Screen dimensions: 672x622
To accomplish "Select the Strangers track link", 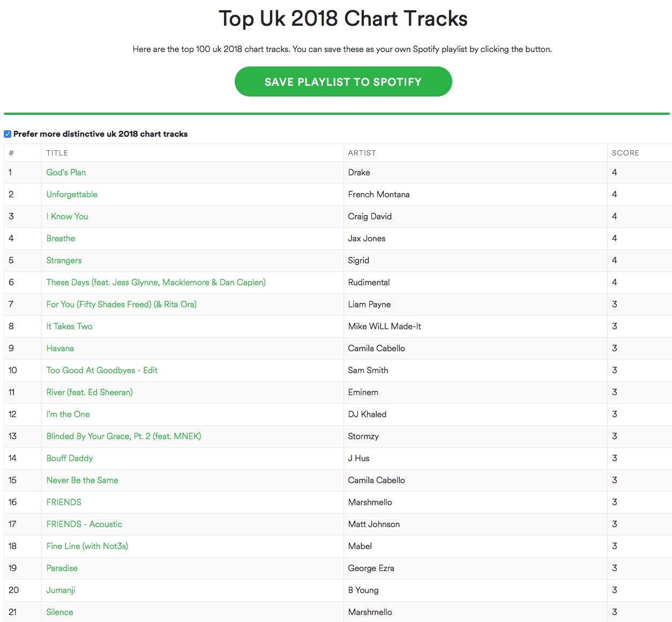I will click(64, 261).
